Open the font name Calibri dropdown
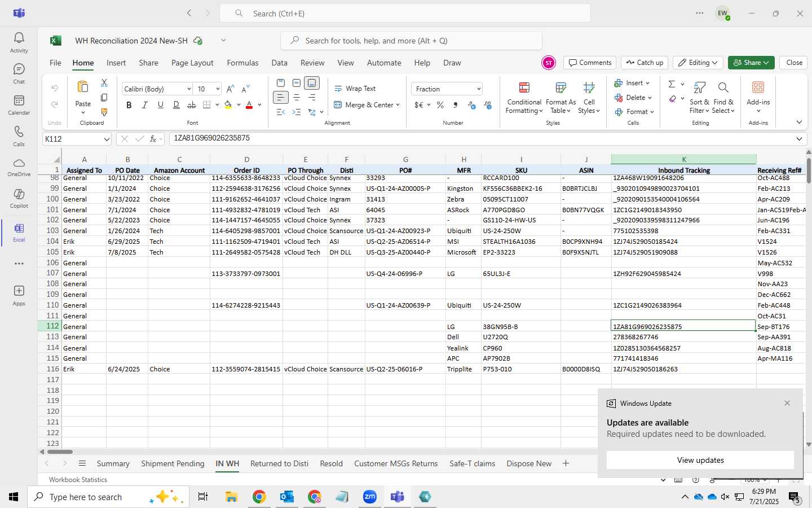This screenshot has width=812, height=508. coord(188,89)
